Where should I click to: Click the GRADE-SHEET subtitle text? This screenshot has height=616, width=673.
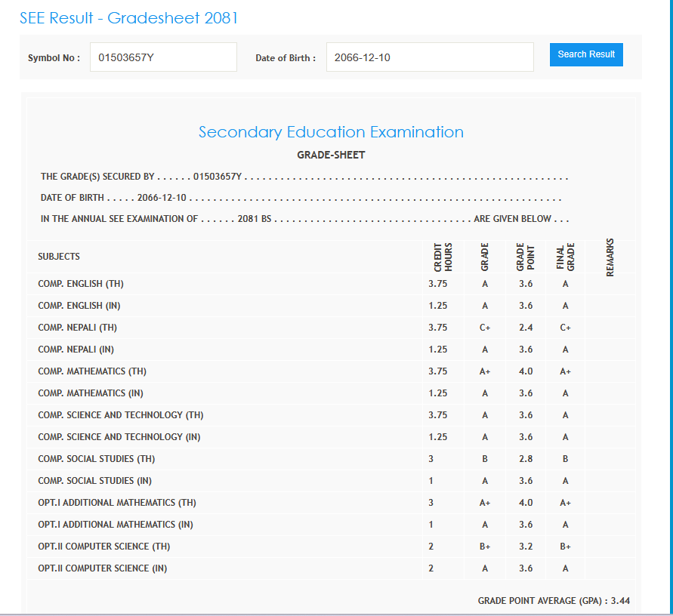pos(331,155)
